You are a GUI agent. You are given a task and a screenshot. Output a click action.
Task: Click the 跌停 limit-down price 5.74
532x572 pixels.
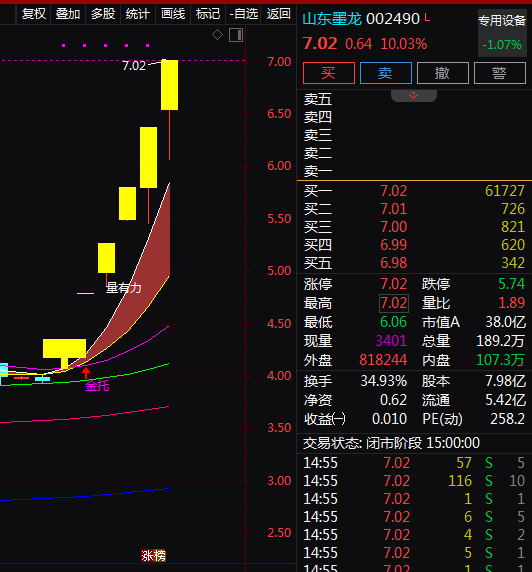(x=512, y=284)
